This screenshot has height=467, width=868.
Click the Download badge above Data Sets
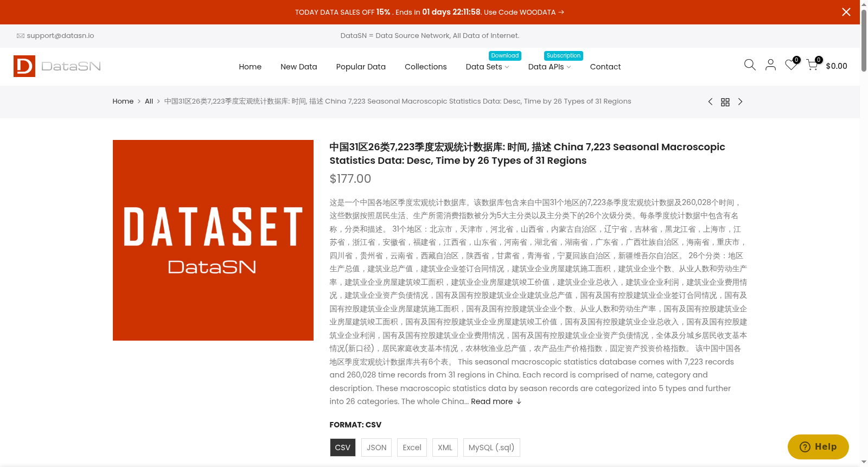click(505, 56)
